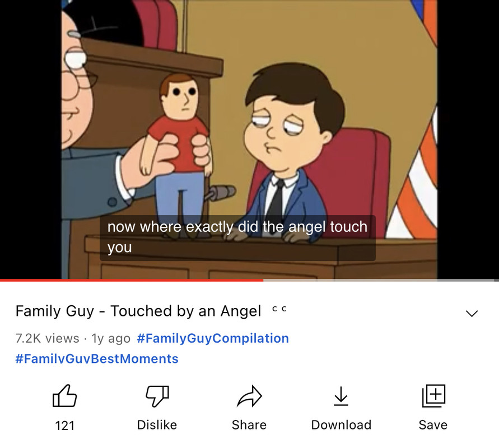Tap the Download arrow icon
Viewport: 499px width, 448px height.
(341, 396)
